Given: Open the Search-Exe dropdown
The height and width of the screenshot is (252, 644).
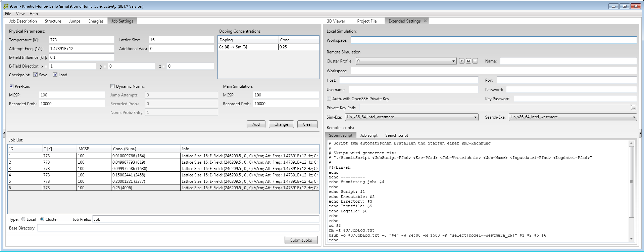Looking at the screenshot, I should (573, 117).
